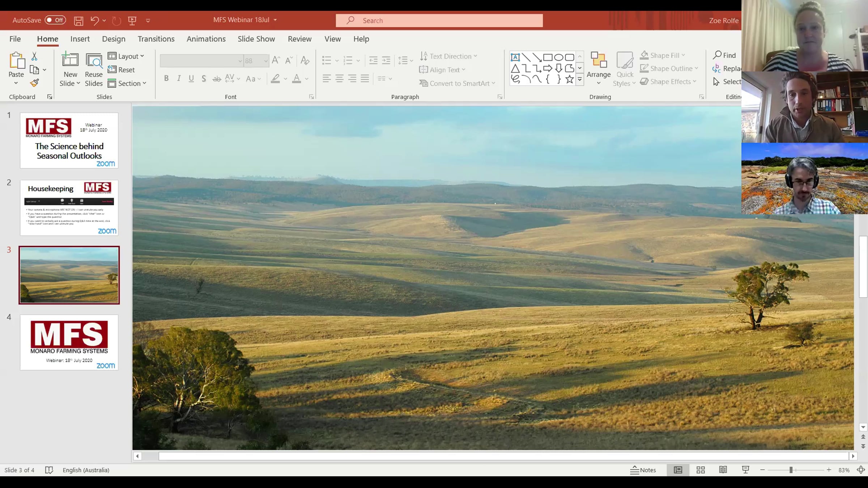Click the Reset button
Screen dimensions: 868x488
click(x=122, y=70)
